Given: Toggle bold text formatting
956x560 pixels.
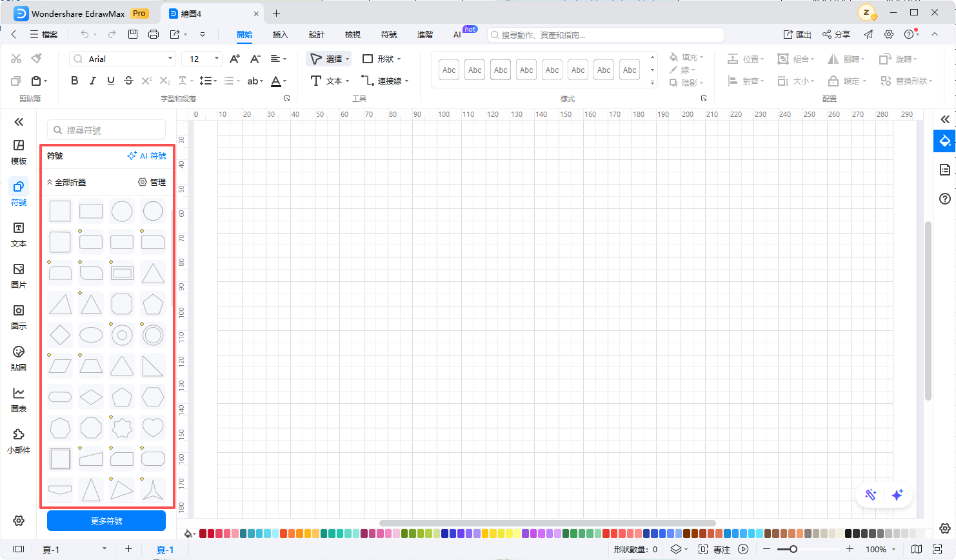Looking at the screenshot, I should pos(75,81).
